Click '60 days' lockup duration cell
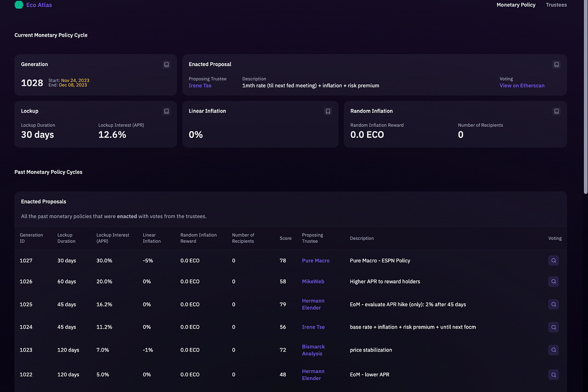 click(67, 281)
